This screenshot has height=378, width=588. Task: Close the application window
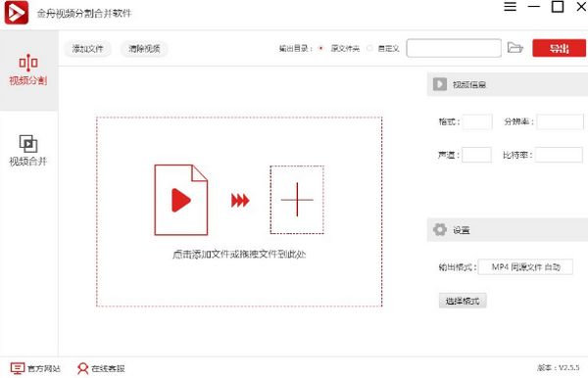pyautogui.click(x=581, y=7)
